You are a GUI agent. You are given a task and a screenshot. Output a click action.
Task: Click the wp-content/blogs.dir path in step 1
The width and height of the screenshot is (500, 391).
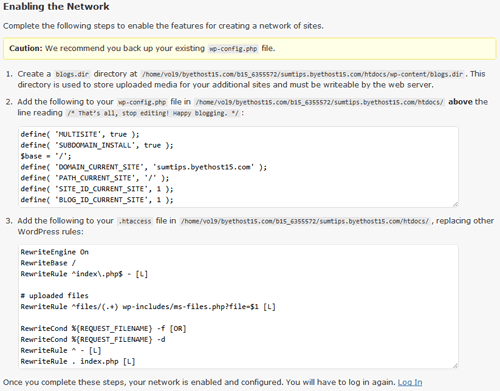(x=302, y=74)
